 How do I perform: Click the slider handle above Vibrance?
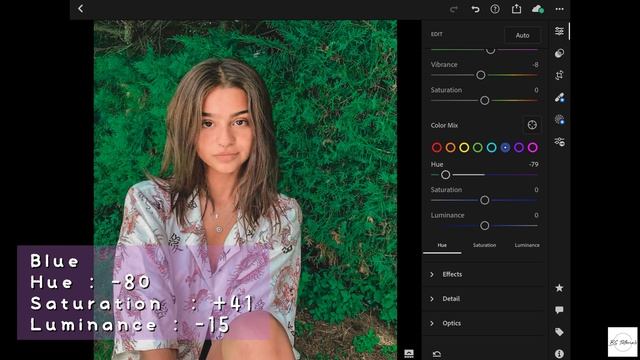click(x=490, y=51)
